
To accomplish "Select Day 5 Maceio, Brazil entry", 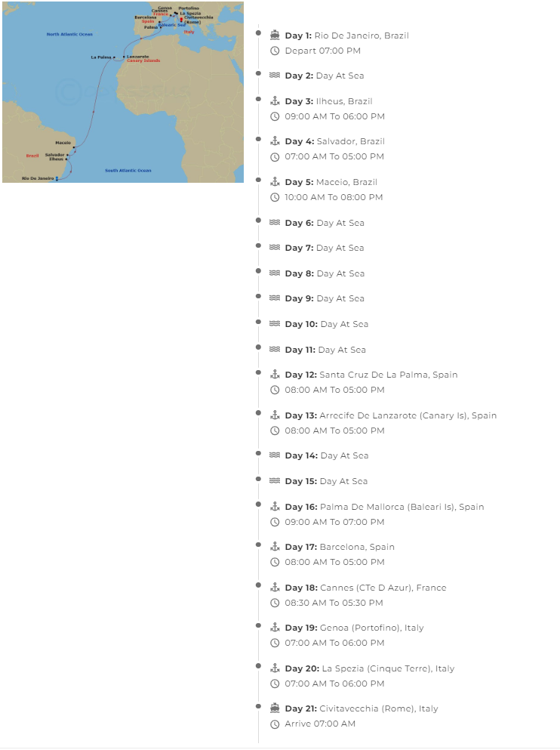I will [x=331, y=182].
